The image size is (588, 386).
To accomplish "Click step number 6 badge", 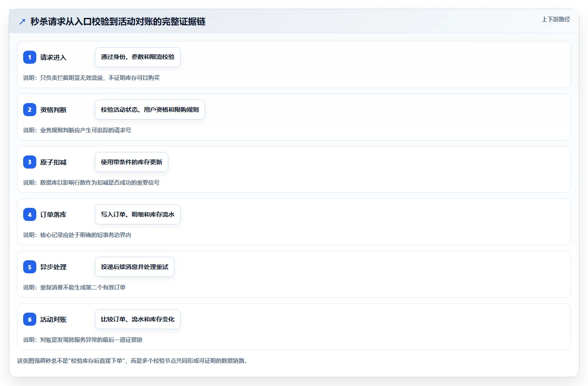I will click(30, 319).
